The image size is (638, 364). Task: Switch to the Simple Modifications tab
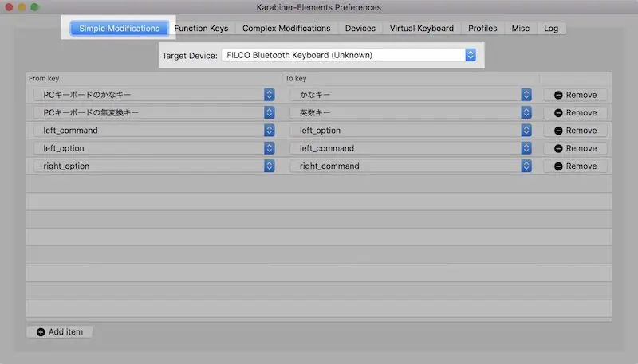[119, 29]
